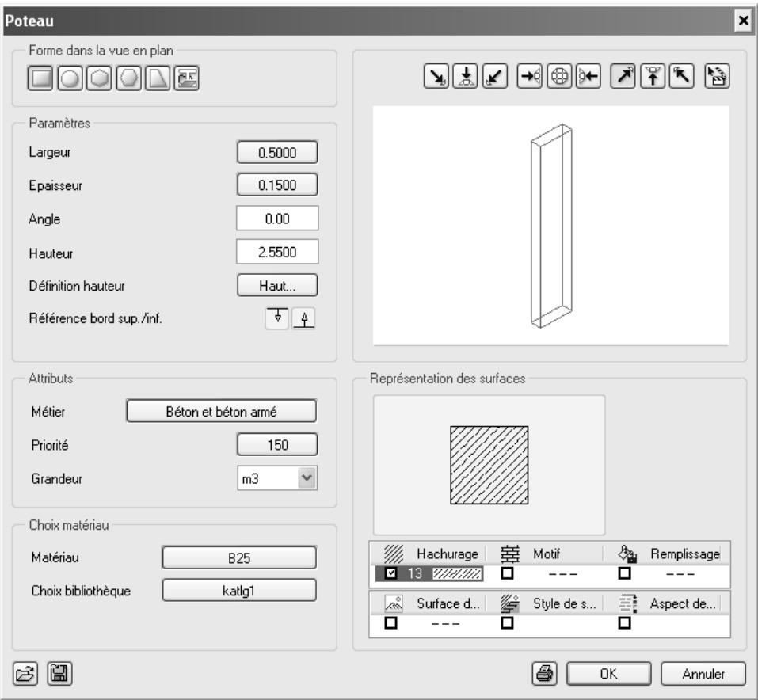Set preview view arrow pointing down-left
This screenshot has height=700, width=758.
point(495,76)
